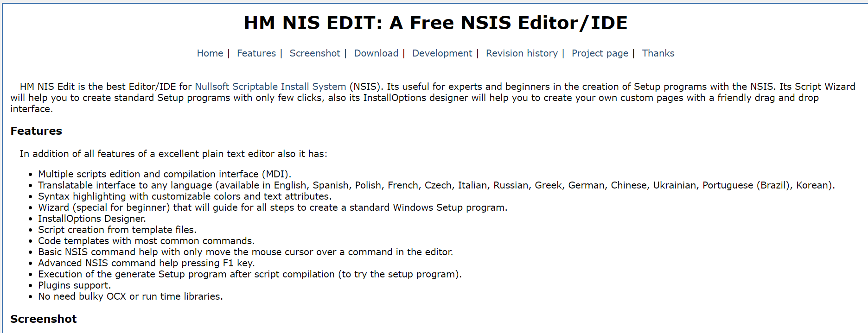The width and height of the screenshot is (868, 333).
Task: Navigate to the Development link
Action: coord(442,53)
